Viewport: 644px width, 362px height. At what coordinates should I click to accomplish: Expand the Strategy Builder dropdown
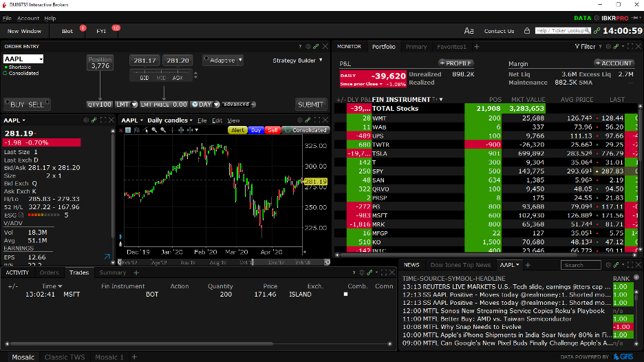pos(297,61)
